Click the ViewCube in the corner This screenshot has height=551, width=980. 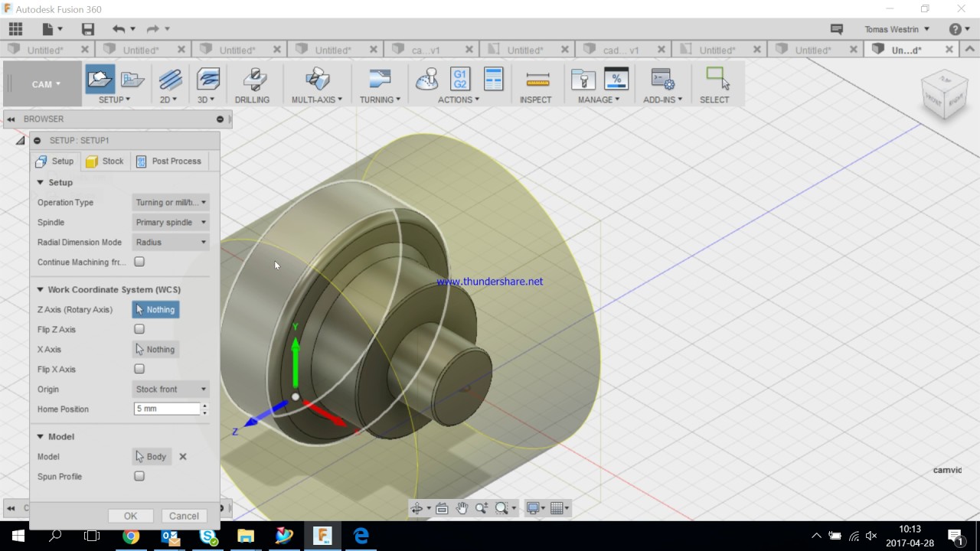[944, 95]
